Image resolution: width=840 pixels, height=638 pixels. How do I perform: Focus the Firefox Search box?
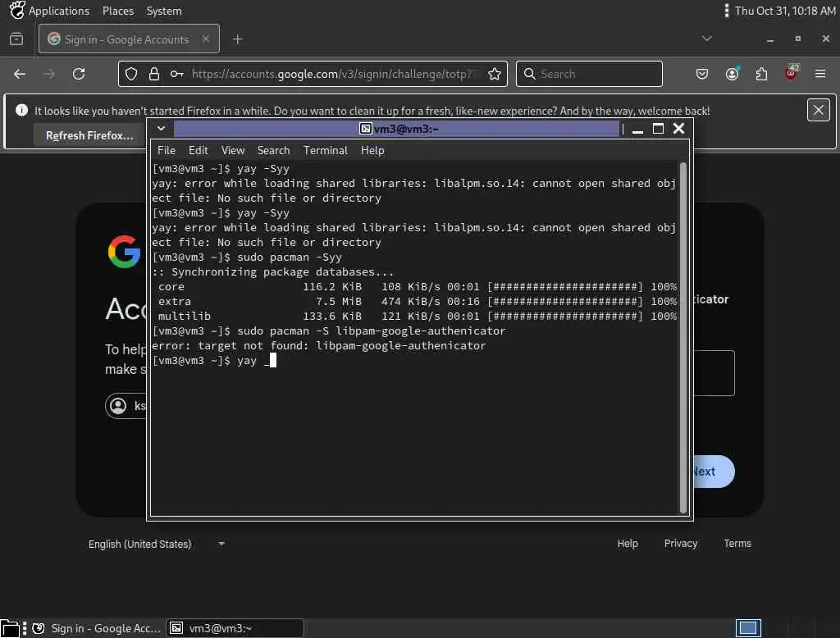pos(589,74)
